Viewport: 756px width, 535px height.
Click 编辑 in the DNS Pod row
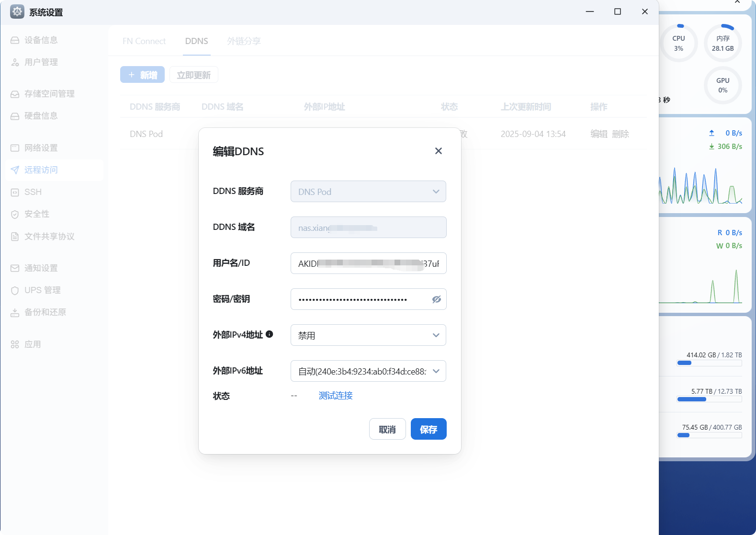click(599, 134)
